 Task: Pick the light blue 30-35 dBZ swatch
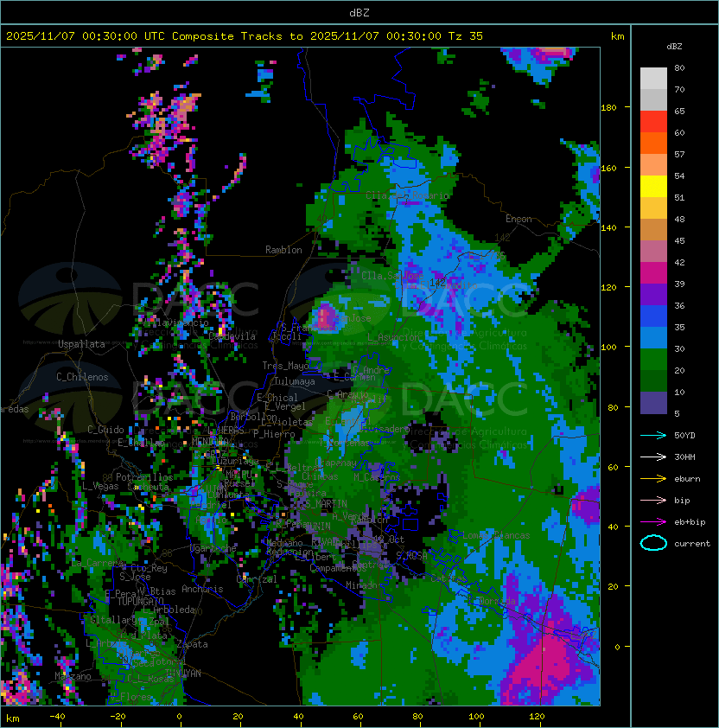point(653,338)
